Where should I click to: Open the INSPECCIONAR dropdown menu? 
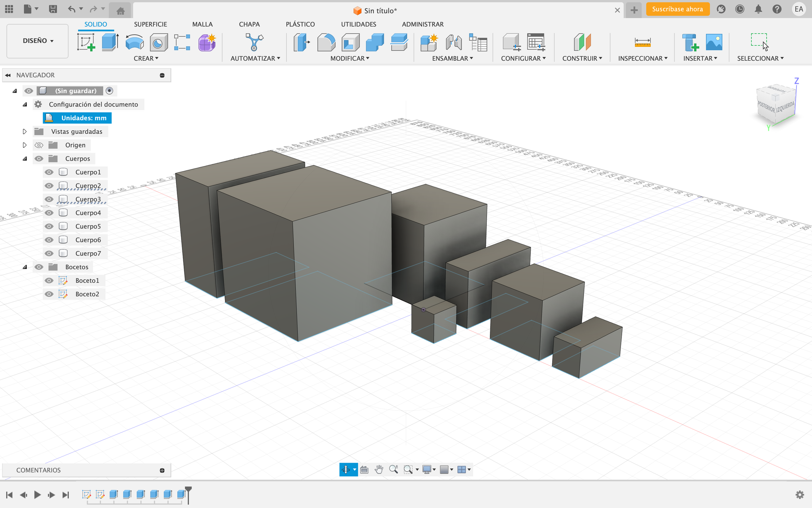click(x=643, y=59)
